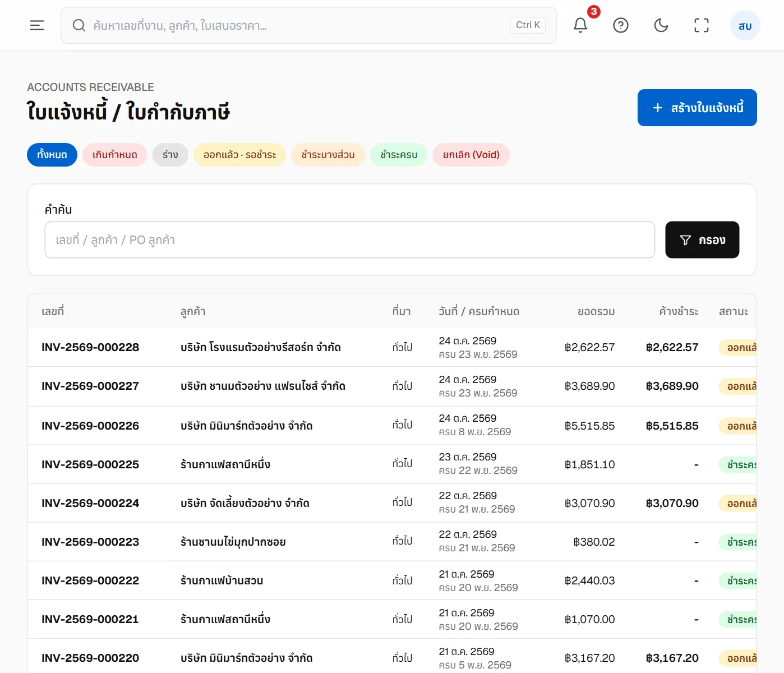Screen dimensions: 784x673
Task: Click customer ร้านกาแฟบ้านสวน
Action: 222,580
